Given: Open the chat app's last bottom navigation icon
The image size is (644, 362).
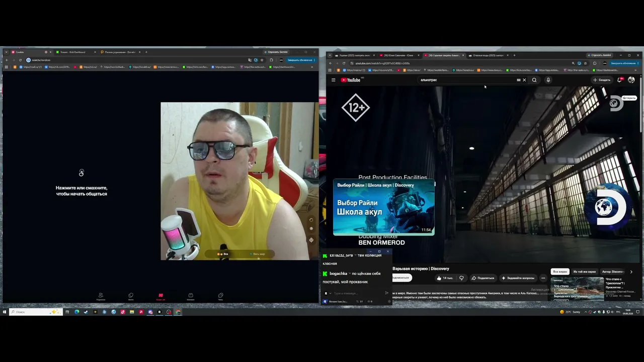Looking at the screenshot, I should pyautogui.click(x=220, y=297).
